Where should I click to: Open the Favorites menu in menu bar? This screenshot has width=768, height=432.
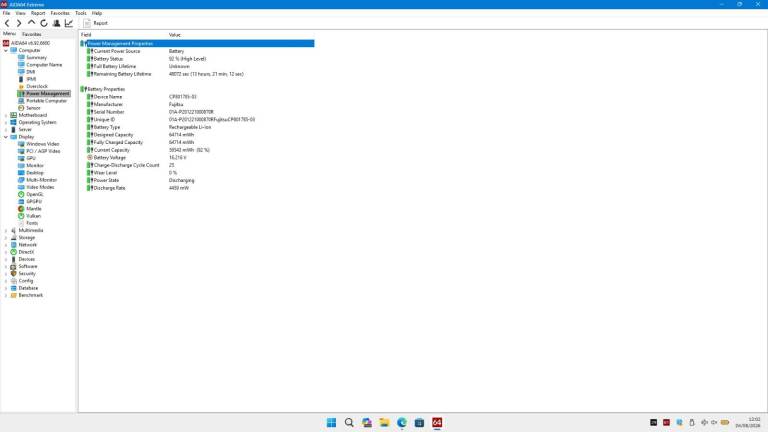pyautogui.click(x=60, y=13)
